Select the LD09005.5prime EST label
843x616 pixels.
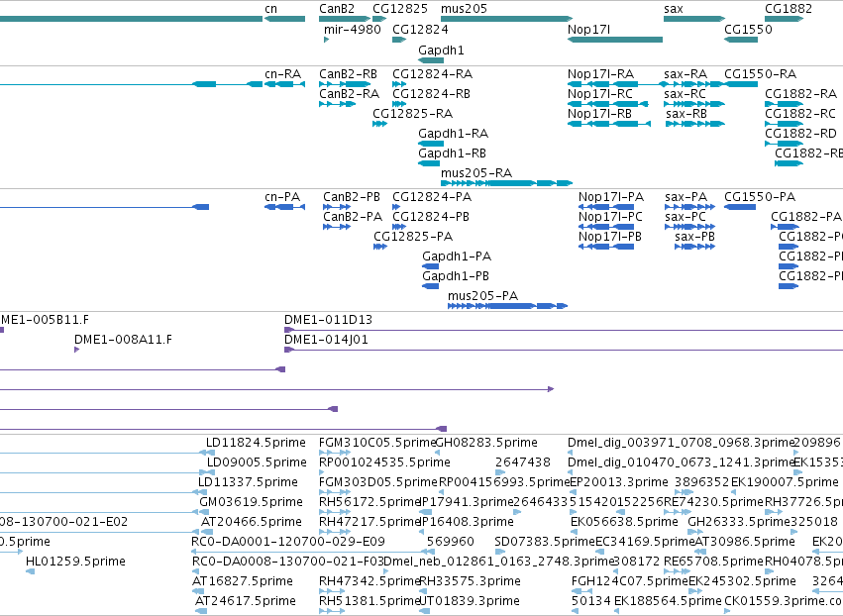(x=257, y=462)
